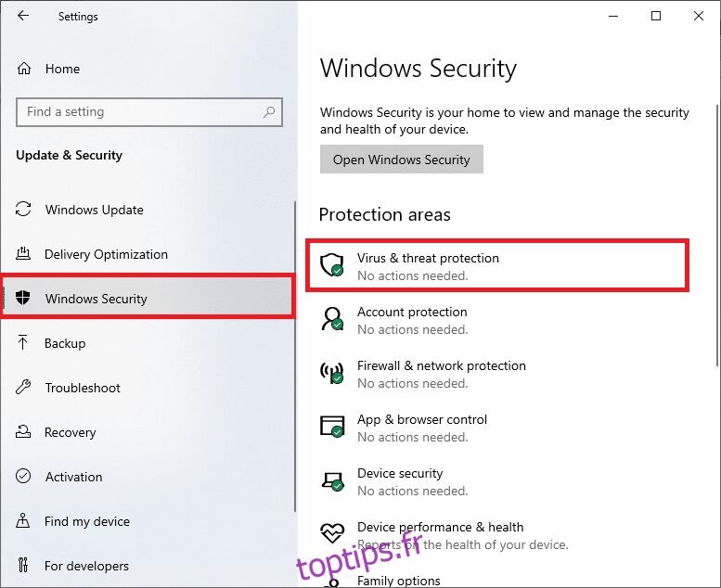Screen dimensions: 721x588
Task: Click the Virus & threat protection shield icon
Action: [332, 265]
